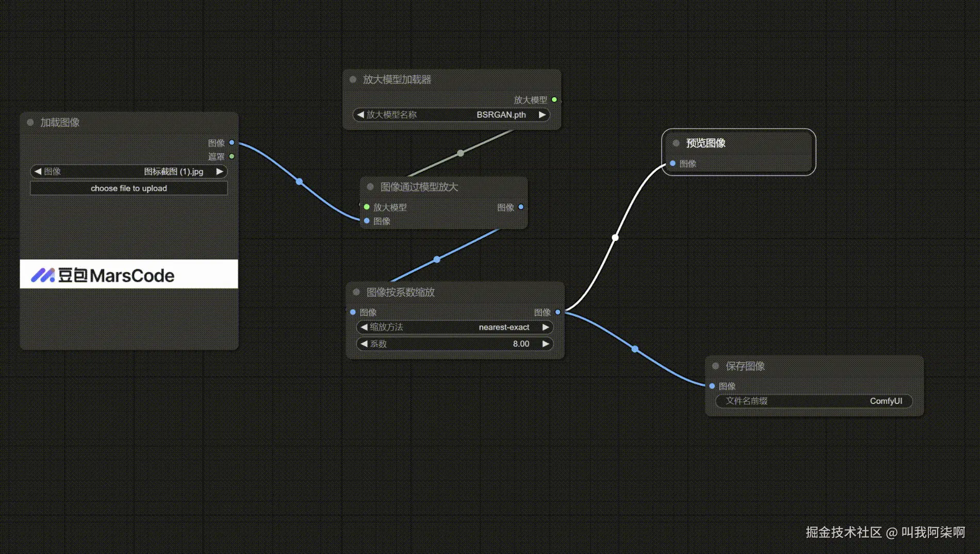
Task: Select previous image with 图像 left arrow
Action: 38,171
